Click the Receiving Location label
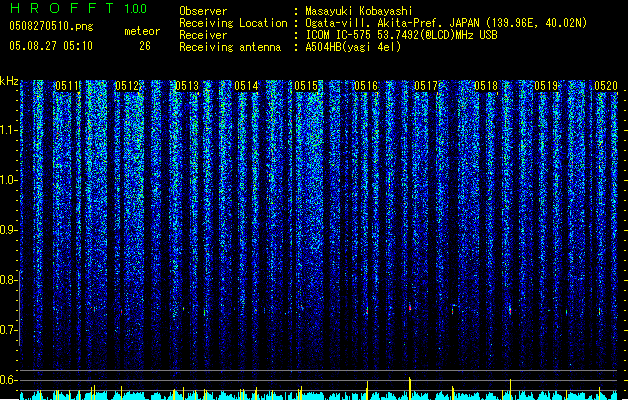The width and height of the screenshot is (629, 400). (x=233, y=23)
